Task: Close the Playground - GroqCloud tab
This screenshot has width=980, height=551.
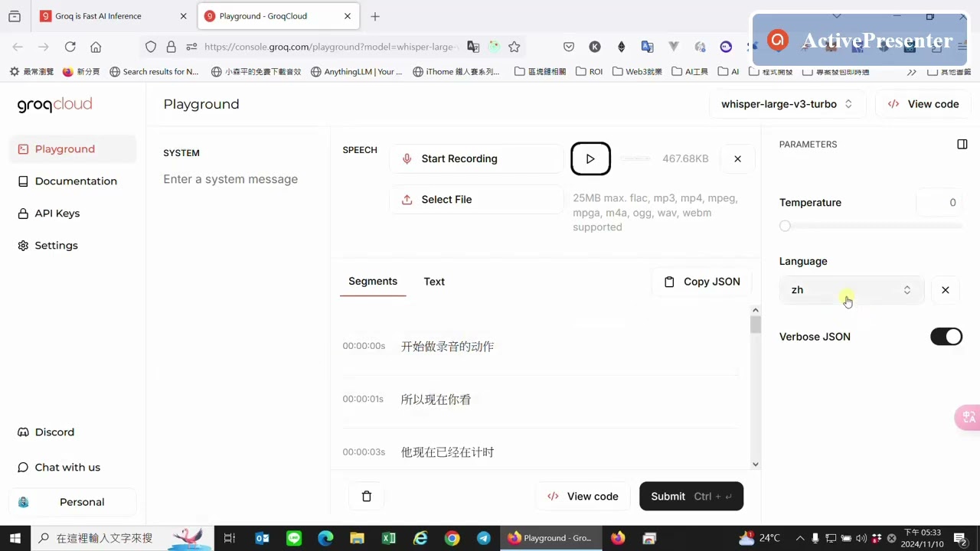Action: [348, 16]
